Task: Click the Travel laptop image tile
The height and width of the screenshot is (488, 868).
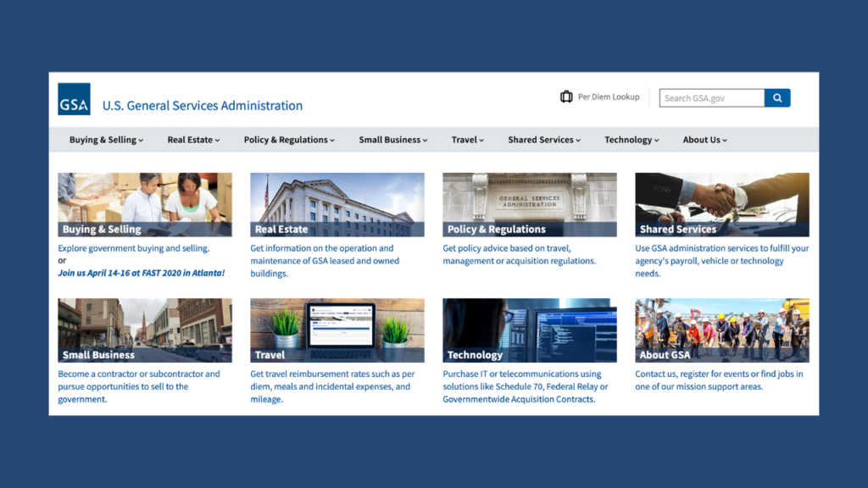Action: 337,330
